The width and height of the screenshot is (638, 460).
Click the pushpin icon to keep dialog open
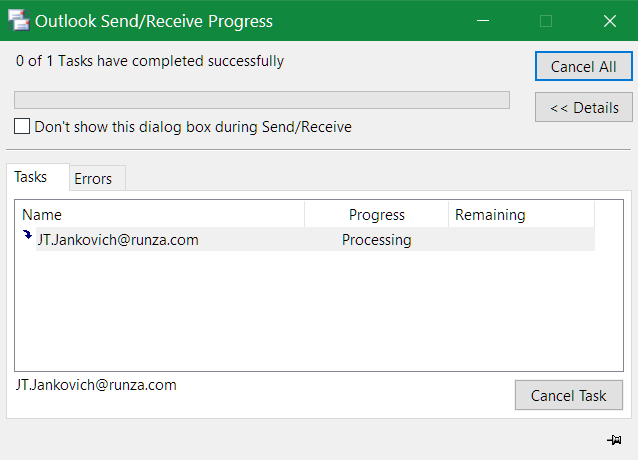[614, 440]
